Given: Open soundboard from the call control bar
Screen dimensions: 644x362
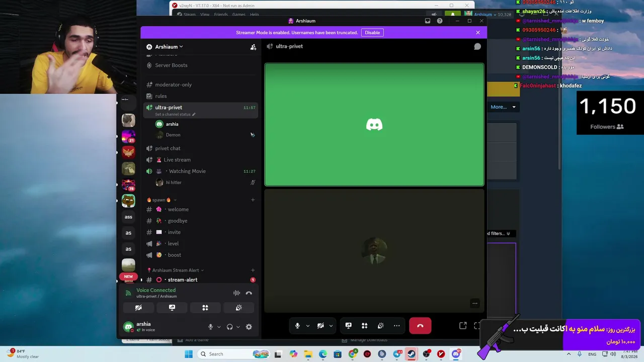Looking at the screenshot, I should tap(381, 326).
